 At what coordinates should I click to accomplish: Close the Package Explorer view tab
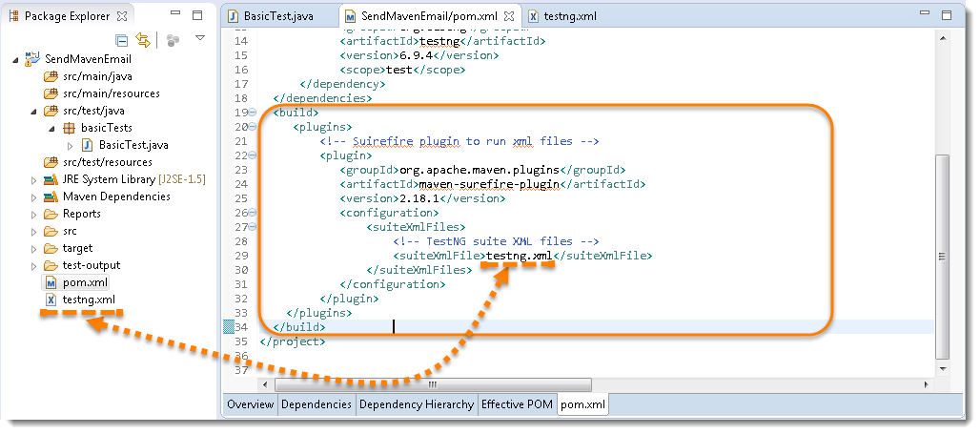[x=122, y=16]
